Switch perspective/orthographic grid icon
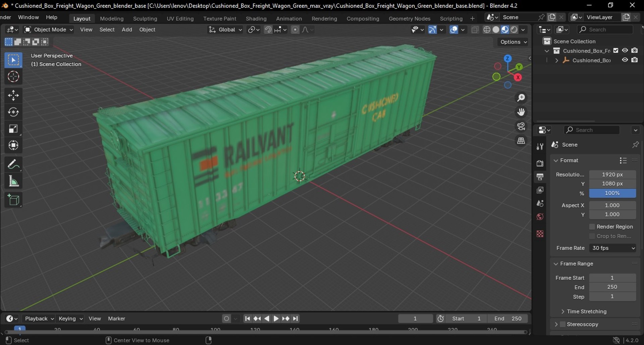This screenshot has height=345, width=644. [521, 141]
